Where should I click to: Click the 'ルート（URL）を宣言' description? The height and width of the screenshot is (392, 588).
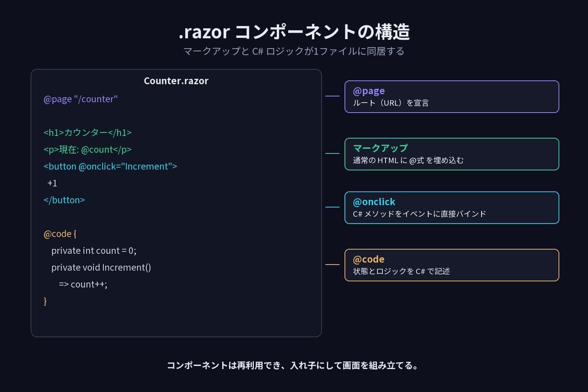pyautogui.click(x=391, y=103)
